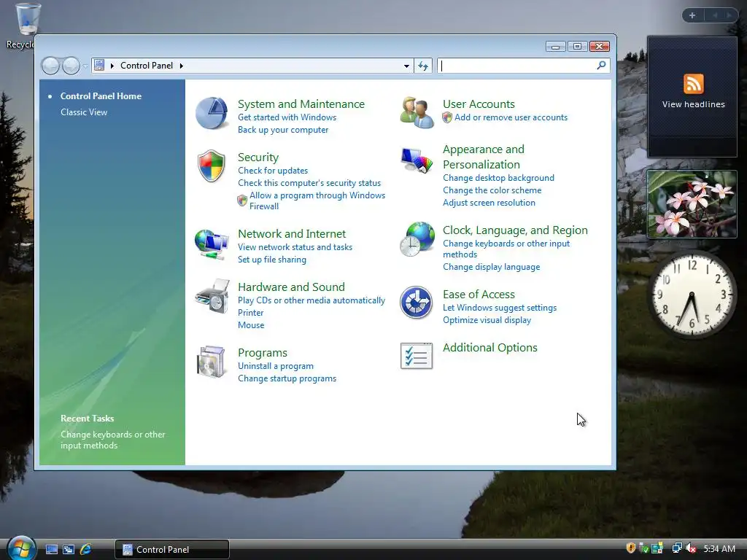
Task: Click the User Accounts people icon
Action: 417,112
